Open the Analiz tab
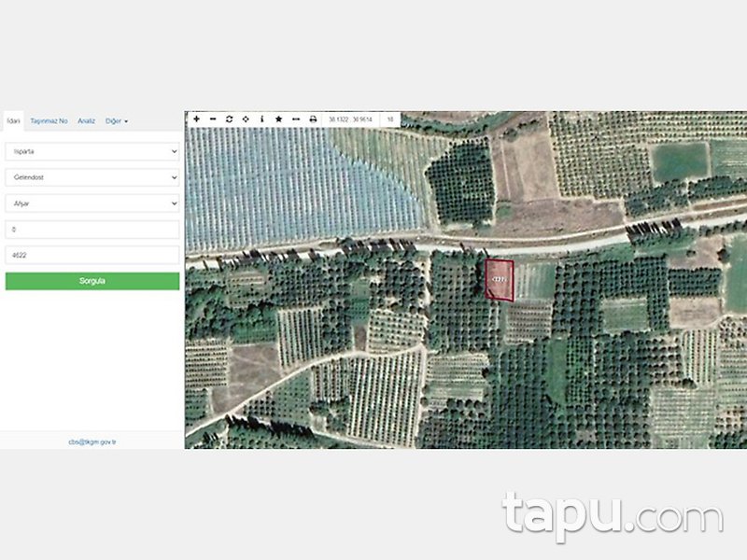Image resolution: width=747 pixels, height=560 pixels. 86,121
